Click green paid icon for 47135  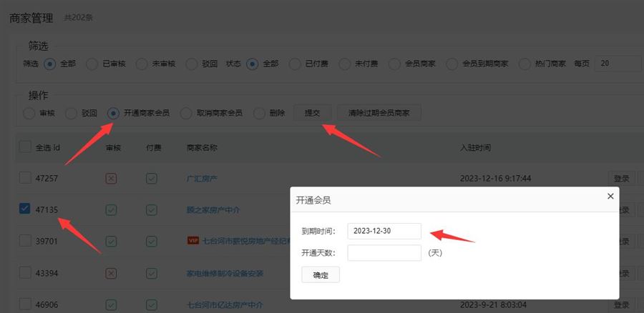152,209
